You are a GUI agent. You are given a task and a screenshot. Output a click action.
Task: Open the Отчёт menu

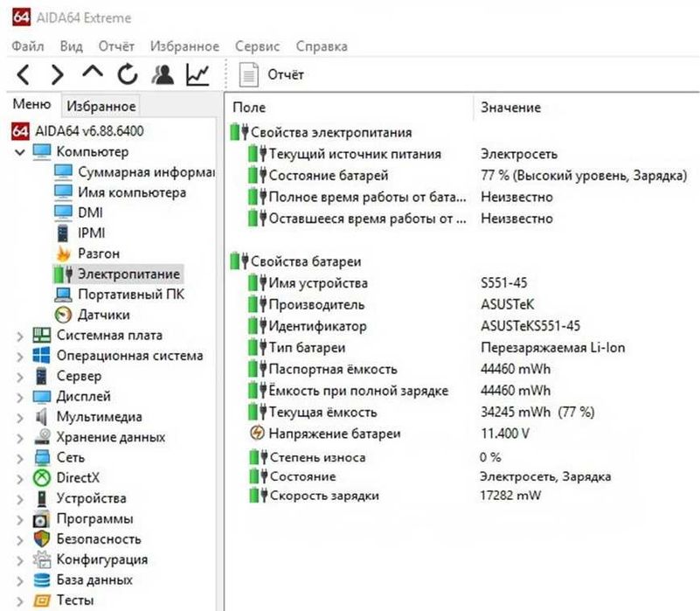(116, 46)
